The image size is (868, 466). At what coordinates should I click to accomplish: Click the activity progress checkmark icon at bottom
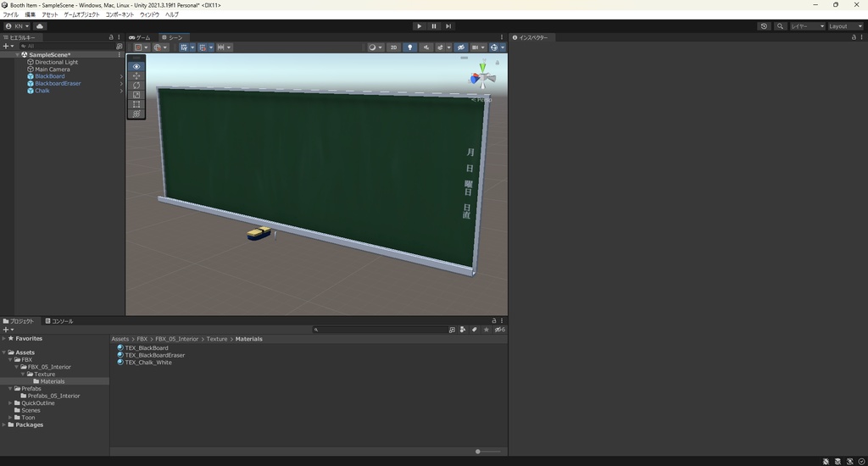[861, 461]
